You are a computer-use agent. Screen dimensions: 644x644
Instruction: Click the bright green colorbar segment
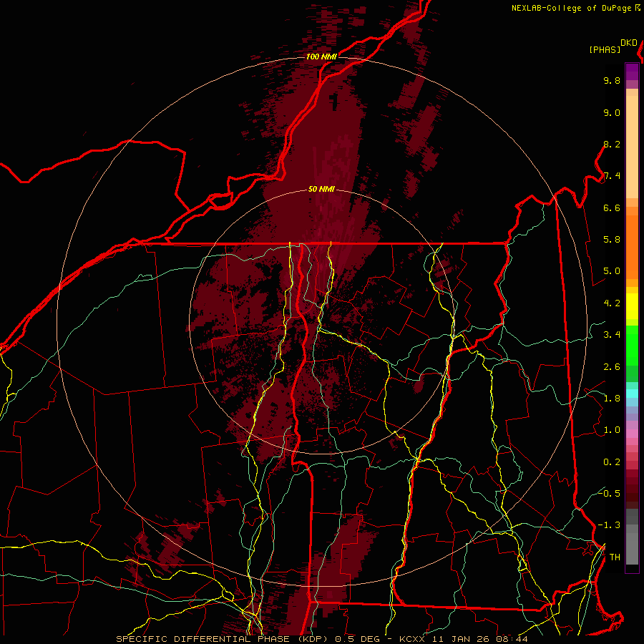[632, 345]
